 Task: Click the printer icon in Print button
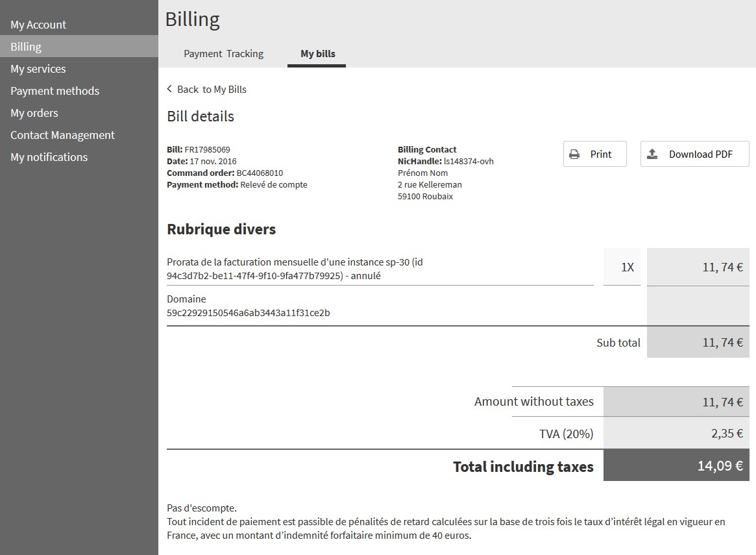point(574,154)
